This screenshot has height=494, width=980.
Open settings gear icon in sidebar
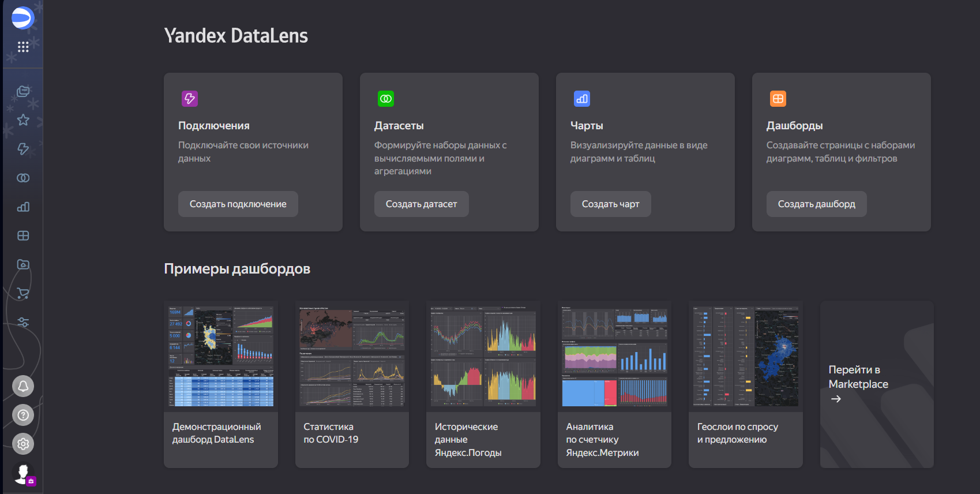pos(23,444)
